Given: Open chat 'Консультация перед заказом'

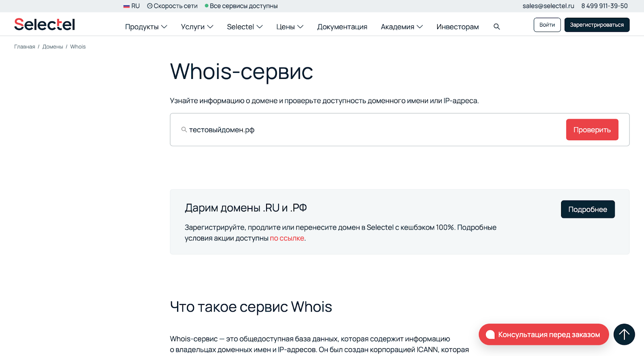Looking at the screenshot, I should [543, 334].
